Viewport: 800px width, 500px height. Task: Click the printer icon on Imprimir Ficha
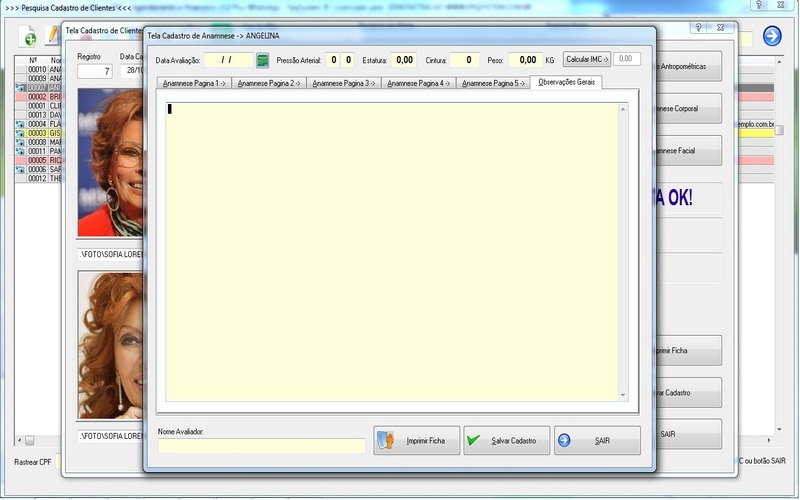(x=386, y=440)
